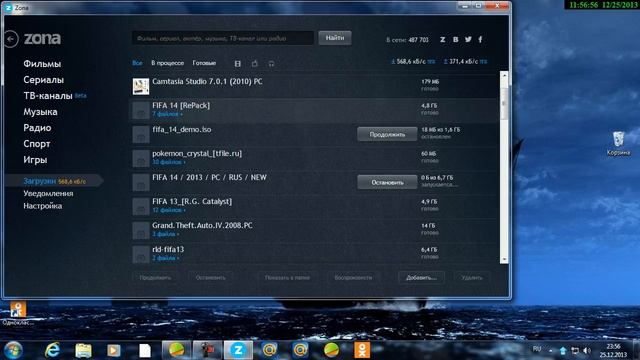Image resolution: width=640 pixels, height=360 pixels.
Task: Show the Готовые downloads tab
Action: tap(204, 63)
